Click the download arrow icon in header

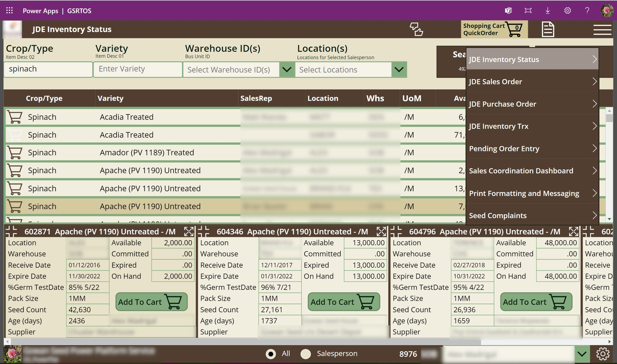click(548, 10)
